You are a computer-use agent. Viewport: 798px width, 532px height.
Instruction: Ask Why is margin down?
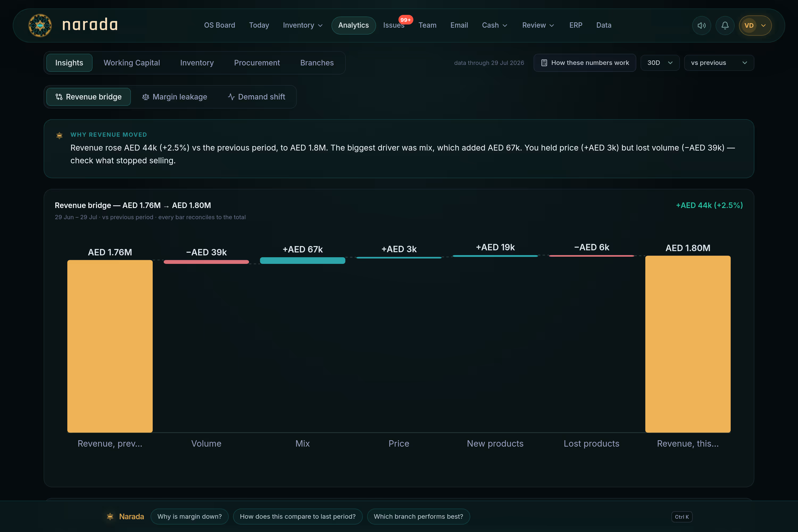point(189,516)
